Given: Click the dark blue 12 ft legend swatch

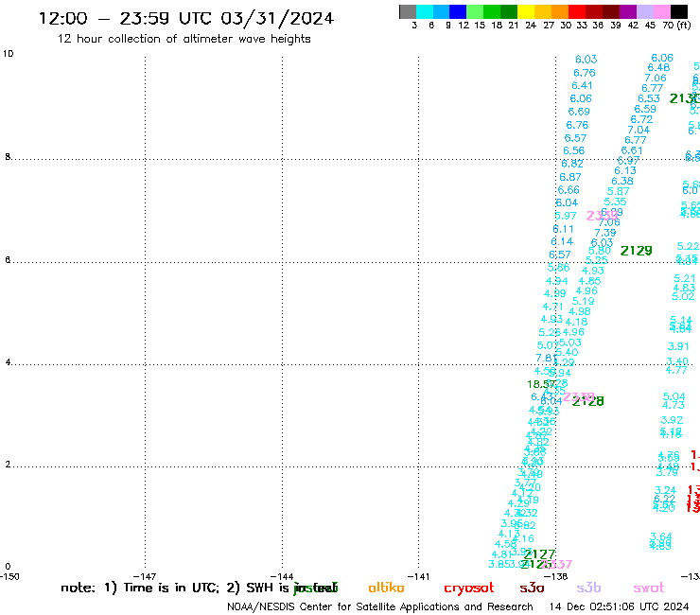Looking at the screenshot, I should [x=458, y=11].
